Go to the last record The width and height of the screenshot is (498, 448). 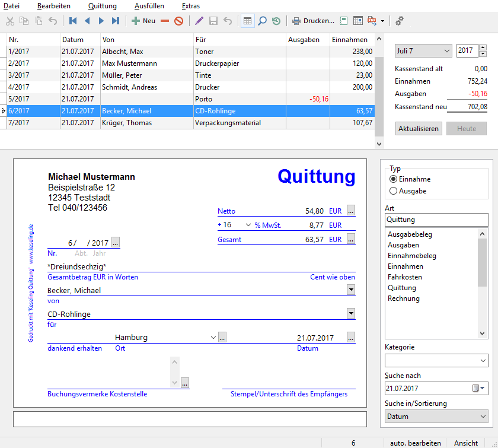[x=116, y=21]
